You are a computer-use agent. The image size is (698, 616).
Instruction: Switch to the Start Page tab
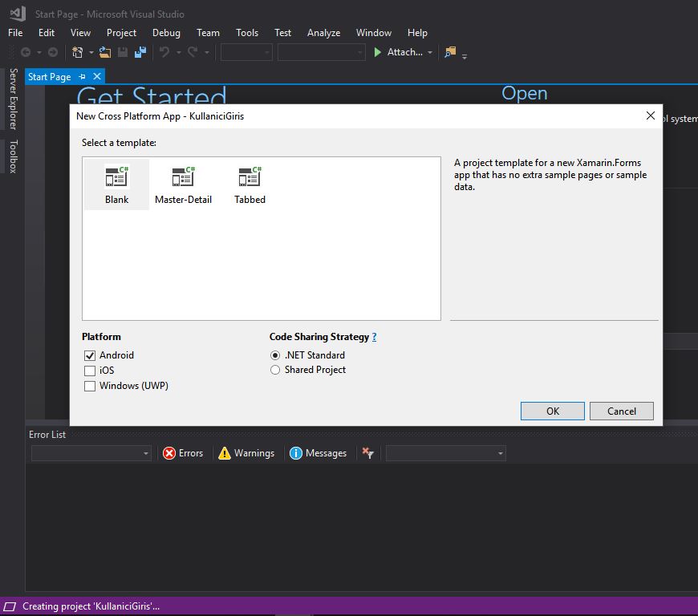pos(50,76)
